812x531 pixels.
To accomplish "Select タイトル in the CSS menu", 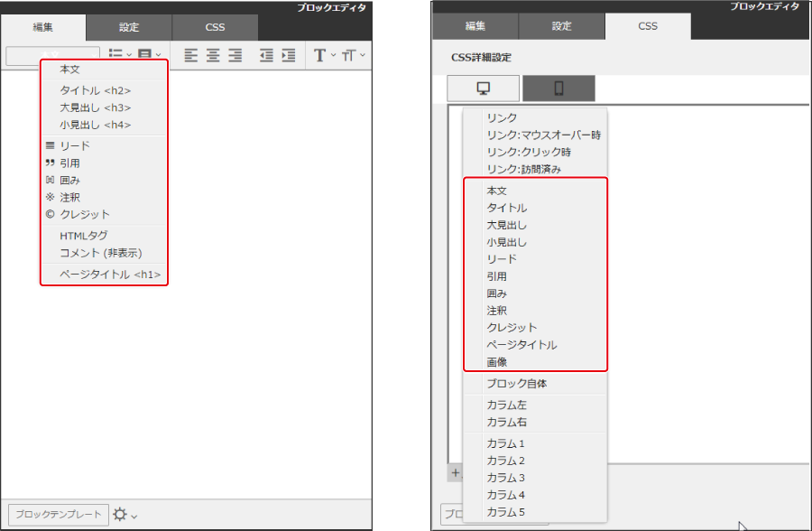I will [535, 208].
